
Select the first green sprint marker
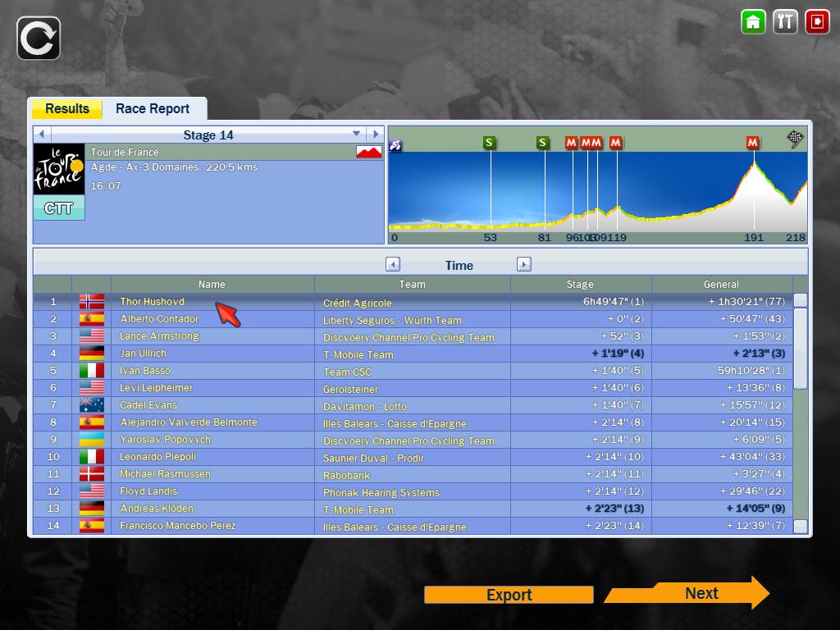(490, 143)
